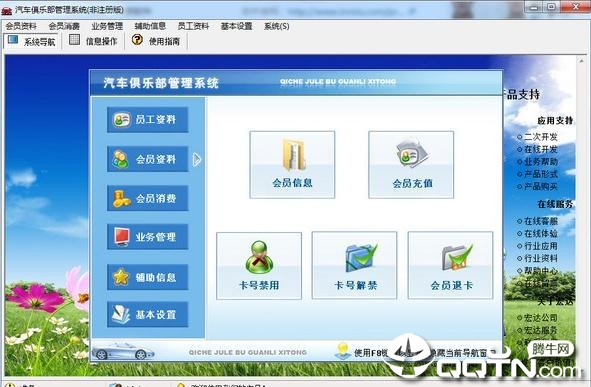Click the 宏达公司 link

pyautogui.click(x=537, y=318)
